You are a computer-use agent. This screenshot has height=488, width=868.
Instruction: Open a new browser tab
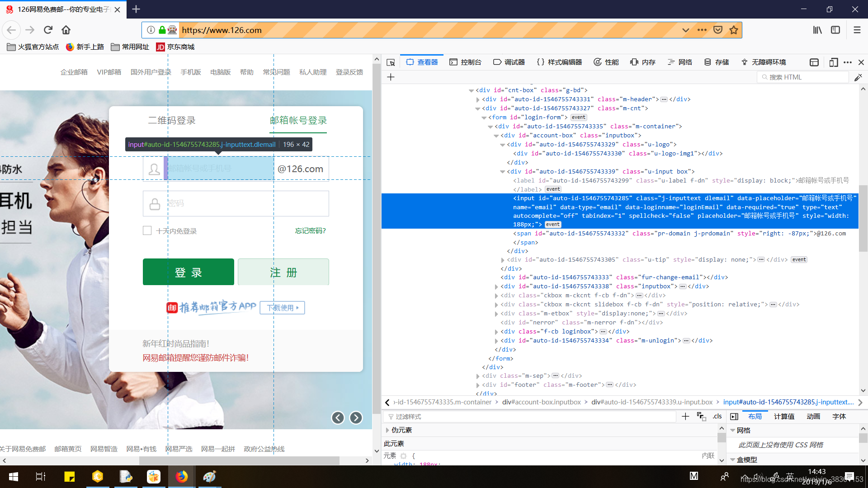(136, 9)
